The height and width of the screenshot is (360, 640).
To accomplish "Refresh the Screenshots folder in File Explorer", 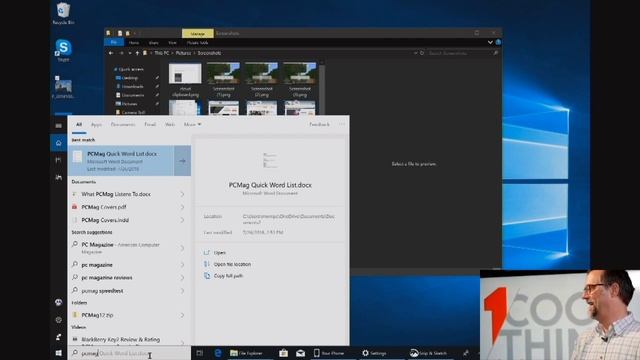I will pos(422,53).
